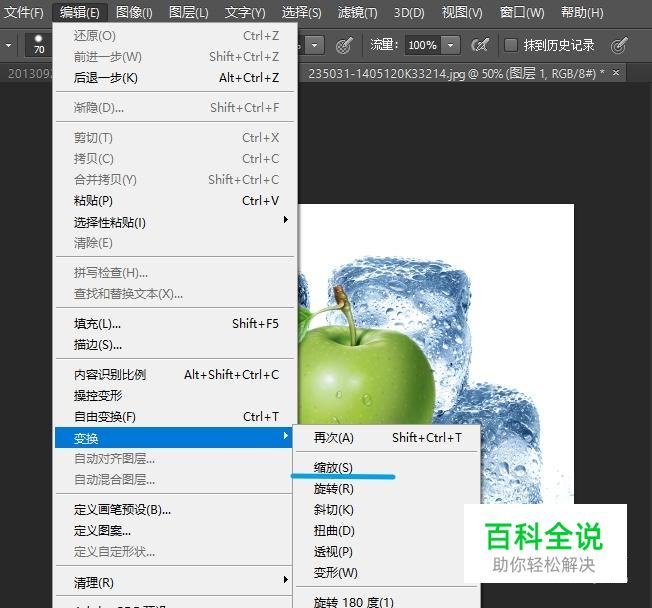Open the 文字(Y) menu

(x=245, y=12)
